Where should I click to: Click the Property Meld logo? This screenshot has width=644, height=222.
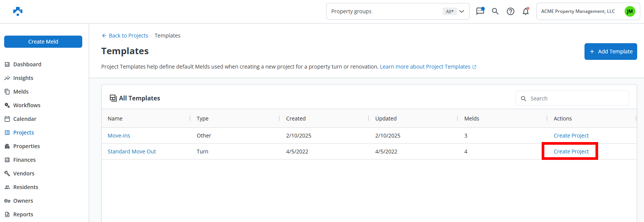point(18,11)
